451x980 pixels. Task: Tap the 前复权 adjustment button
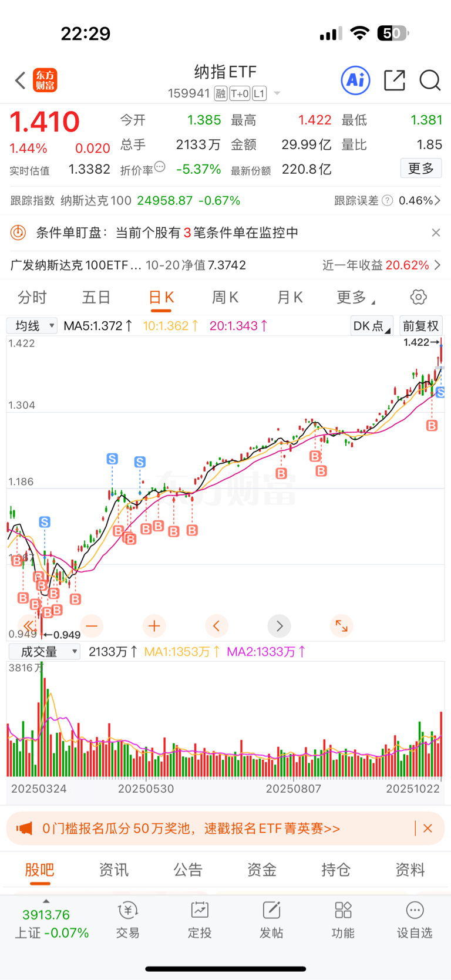[x=421, y=326]
